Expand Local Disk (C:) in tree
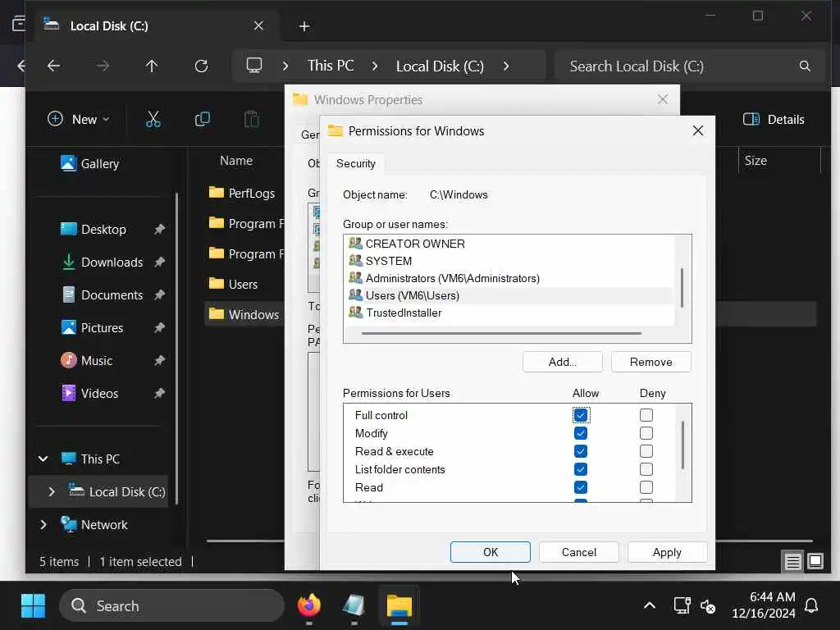The width and height of the screenshot is (840, 630). [52, 491]
